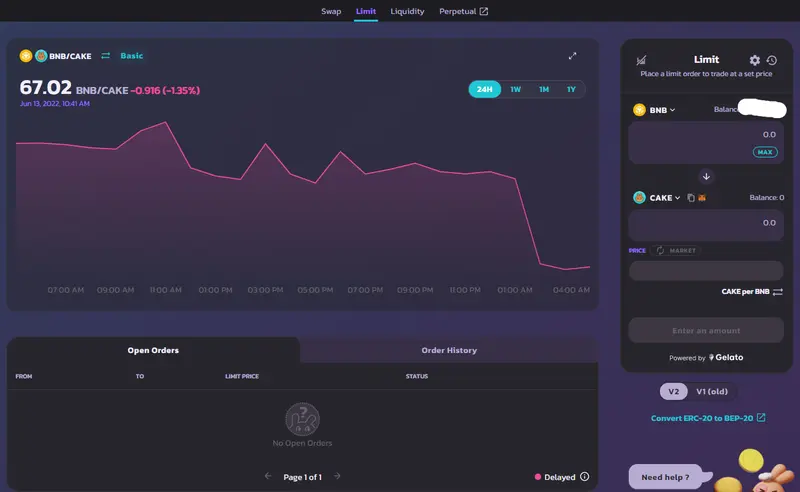Image resolution: width=800 pixels, height=492 pixels.
Task: Show the Open Orders tab
Action: click(x=153, y=350)
